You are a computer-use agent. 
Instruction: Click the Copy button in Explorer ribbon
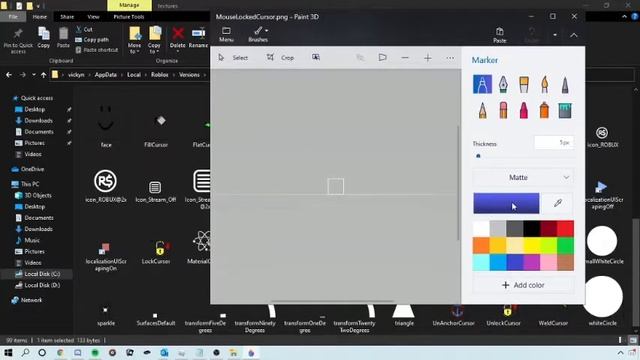coord(44,38)
